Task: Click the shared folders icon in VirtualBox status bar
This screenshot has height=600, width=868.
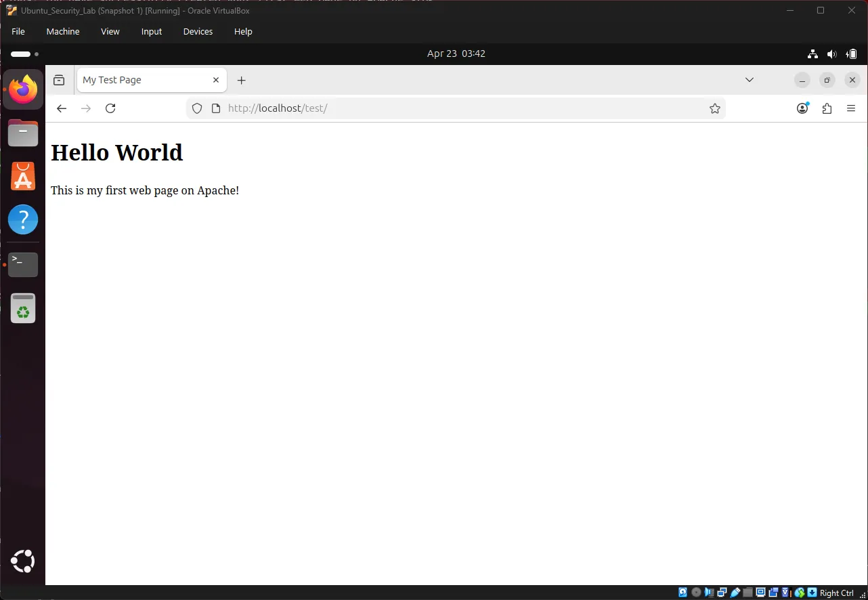Action: (748, 592)
